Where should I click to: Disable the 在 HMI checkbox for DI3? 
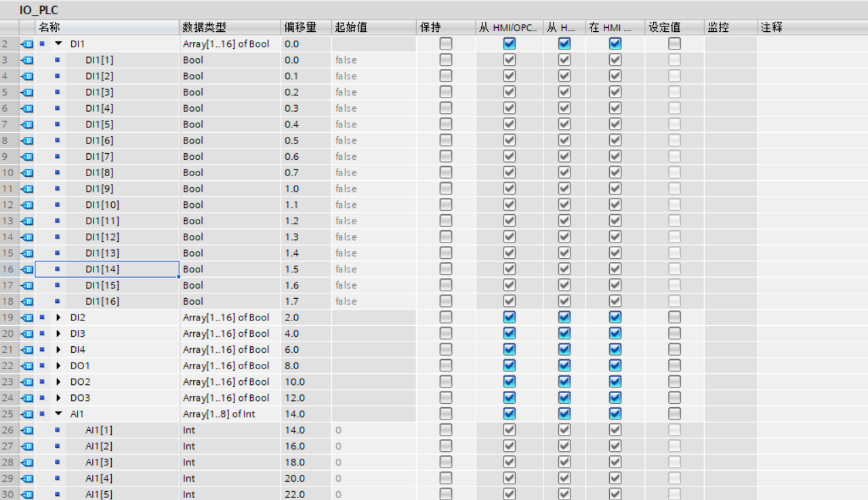615,333
